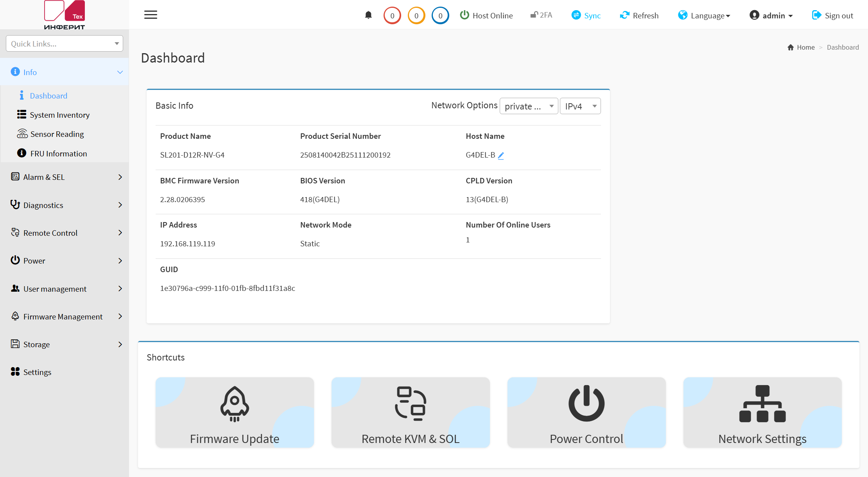Click the Settings sidebar icon
Screen dimensions: 868x477
(15, 371)
